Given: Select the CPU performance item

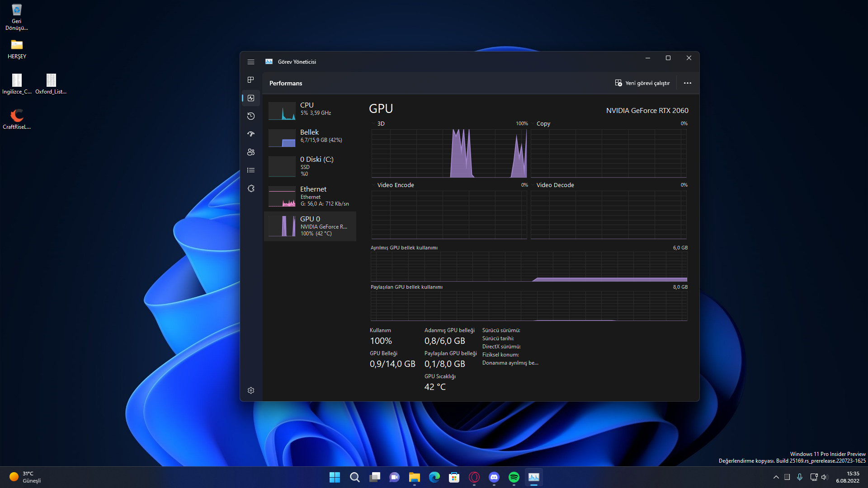Looking at the screenshot, I should click(x=310, y=109).
